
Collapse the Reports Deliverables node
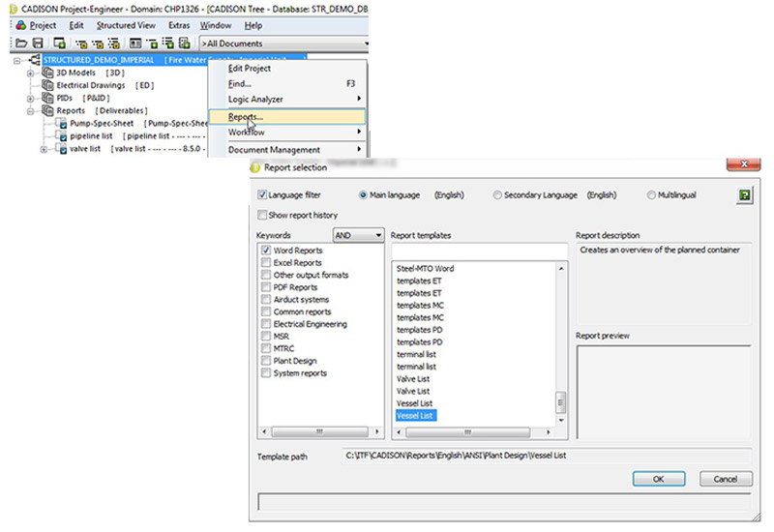[31, 111]
